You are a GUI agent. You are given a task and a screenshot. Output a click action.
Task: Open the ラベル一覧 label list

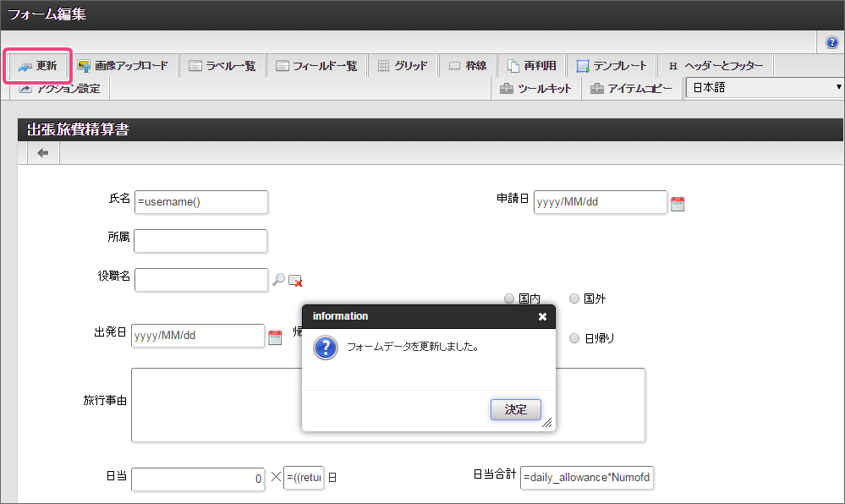pos(222,66)
